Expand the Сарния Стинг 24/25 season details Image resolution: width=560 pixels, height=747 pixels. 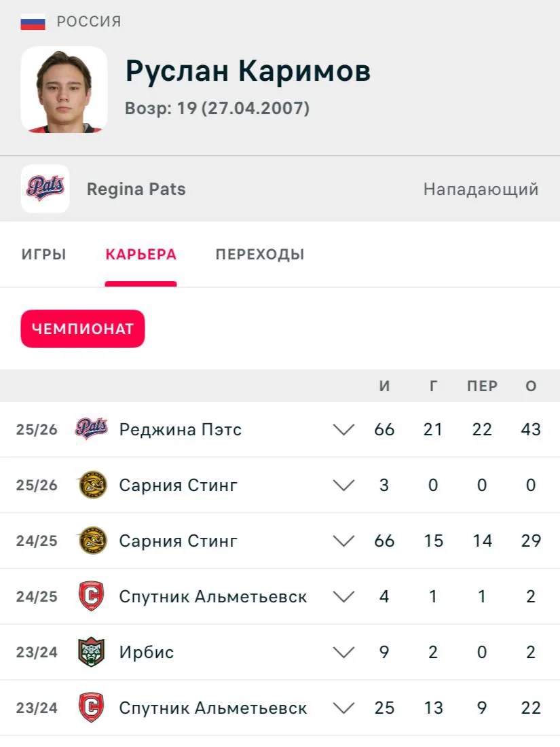pos(343,541)
